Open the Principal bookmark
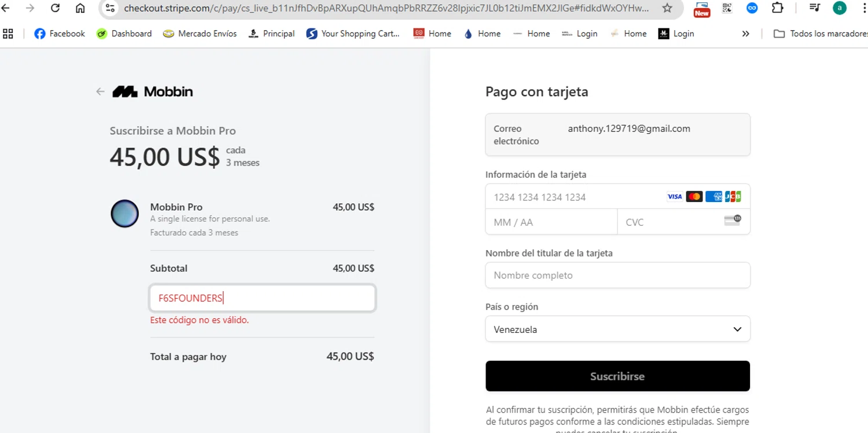Image resolution: width=868 pixels, height=433 pixels. click(271, 34)
